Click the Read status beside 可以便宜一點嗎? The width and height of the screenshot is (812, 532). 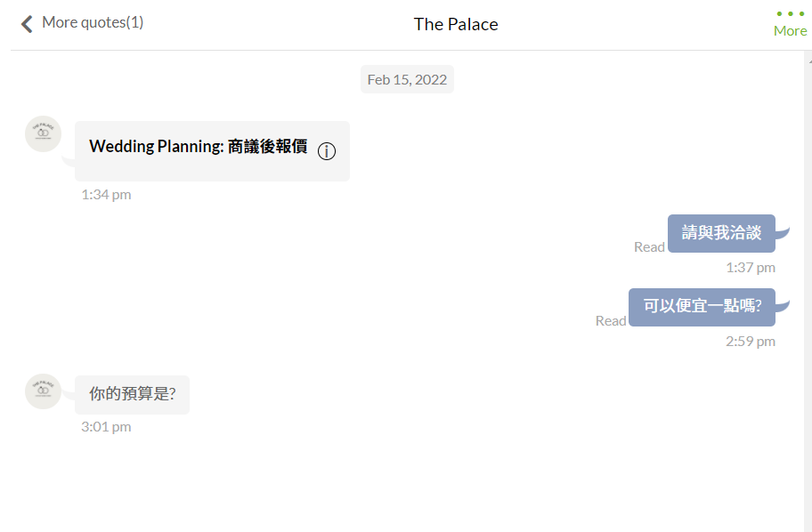(611, 321)
